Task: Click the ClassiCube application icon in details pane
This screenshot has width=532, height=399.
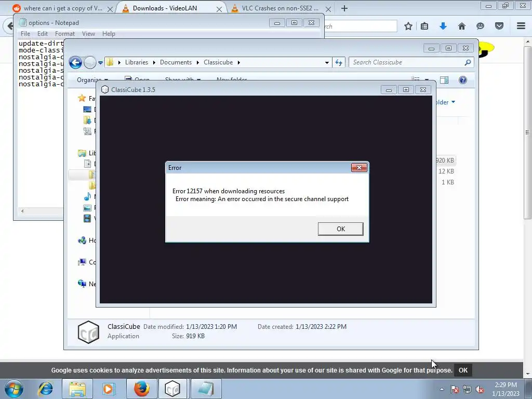Action: [x=88, y=332]
